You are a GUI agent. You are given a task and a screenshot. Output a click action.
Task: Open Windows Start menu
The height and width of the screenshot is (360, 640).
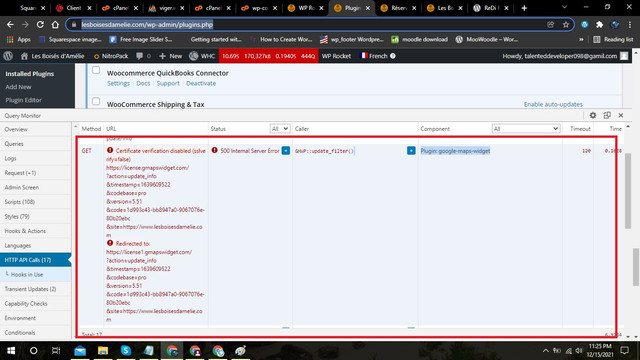tap(11, 351)
